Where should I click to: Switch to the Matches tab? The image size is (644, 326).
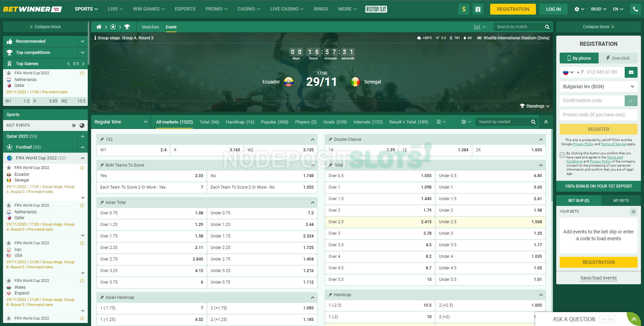coord(150,27)
